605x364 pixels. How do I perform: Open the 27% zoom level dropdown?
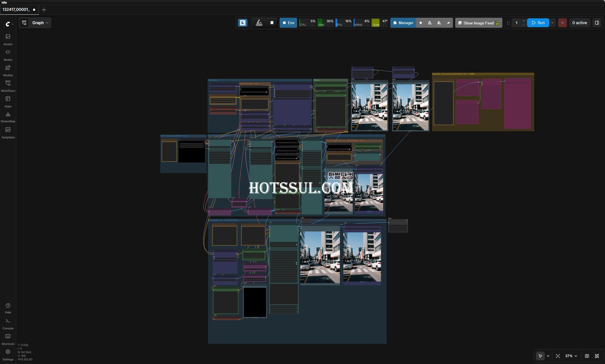tap(571, 356)
